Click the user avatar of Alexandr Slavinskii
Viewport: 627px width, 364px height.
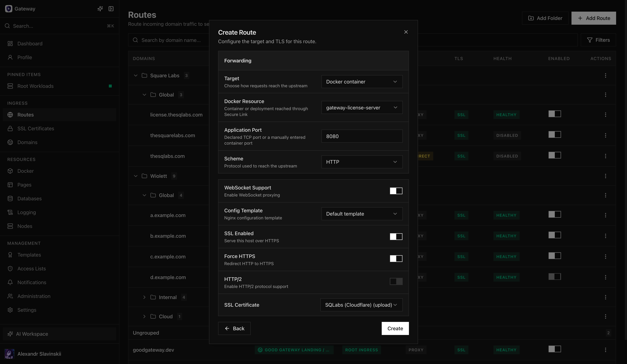click(9, 354)
